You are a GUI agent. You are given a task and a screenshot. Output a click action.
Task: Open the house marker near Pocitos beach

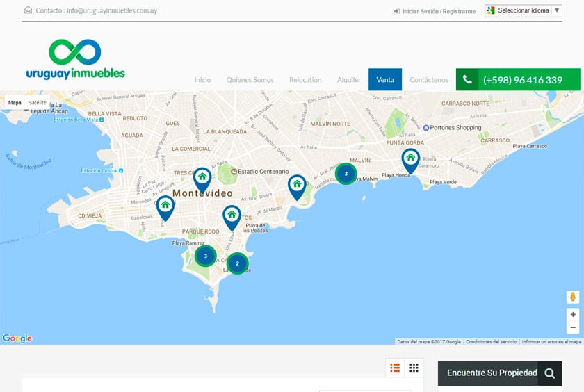coord(232,218)
